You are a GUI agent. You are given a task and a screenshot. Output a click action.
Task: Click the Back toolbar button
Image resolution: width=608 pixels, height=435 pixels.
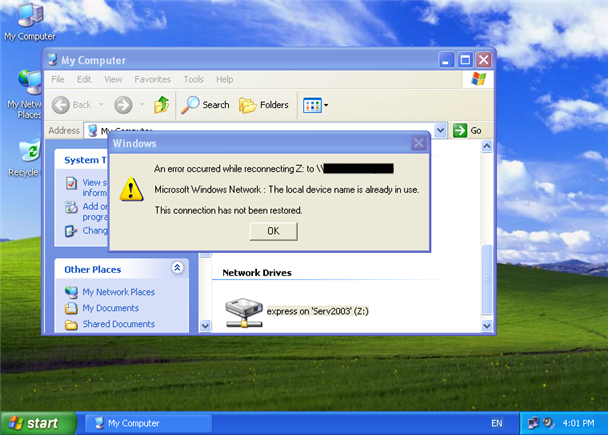point(72,105)
